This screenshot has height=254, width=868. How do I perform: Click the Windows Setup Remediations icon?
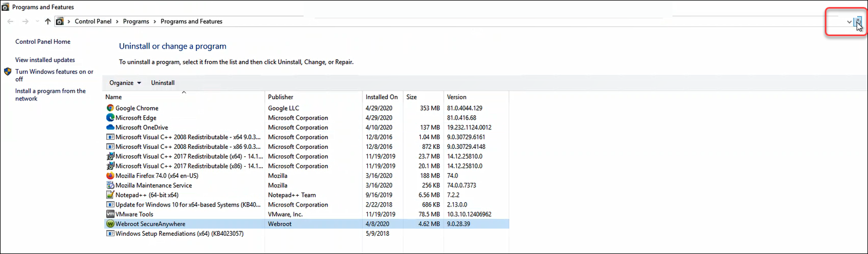pyautogui.click(x=110, y=234)
